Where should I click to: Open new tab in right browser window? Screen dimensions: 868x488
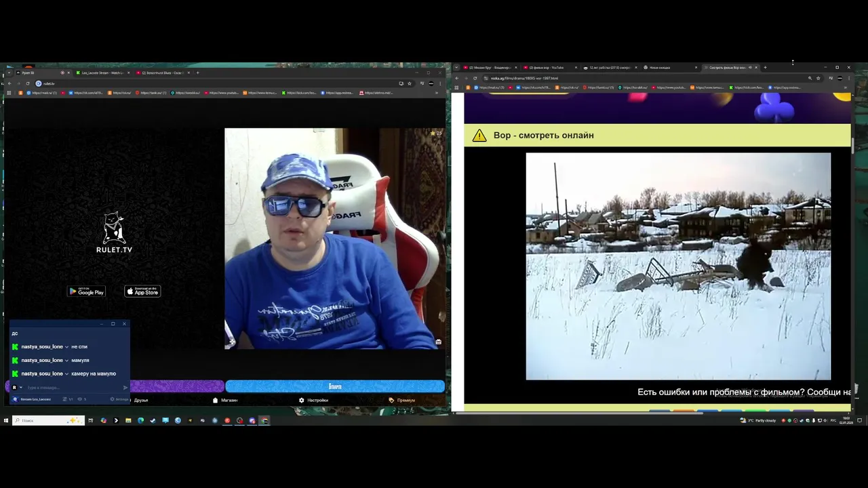(x=765, y=68)
